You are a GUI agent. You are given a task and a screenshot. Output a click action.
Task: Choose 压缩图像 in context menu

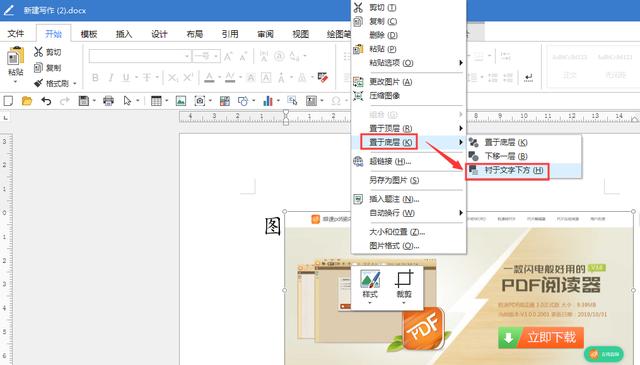coord(408,96)
